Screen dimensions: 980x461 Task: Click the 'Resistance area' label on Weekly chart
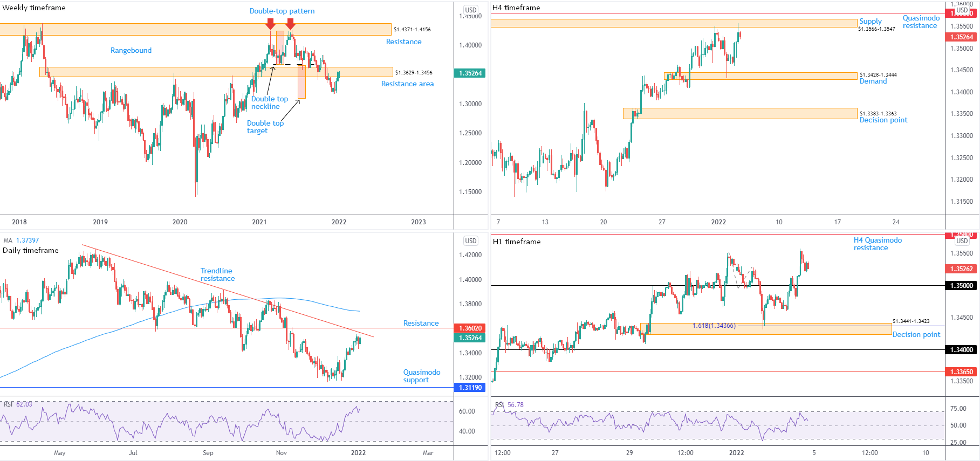(x=407, y=84)
